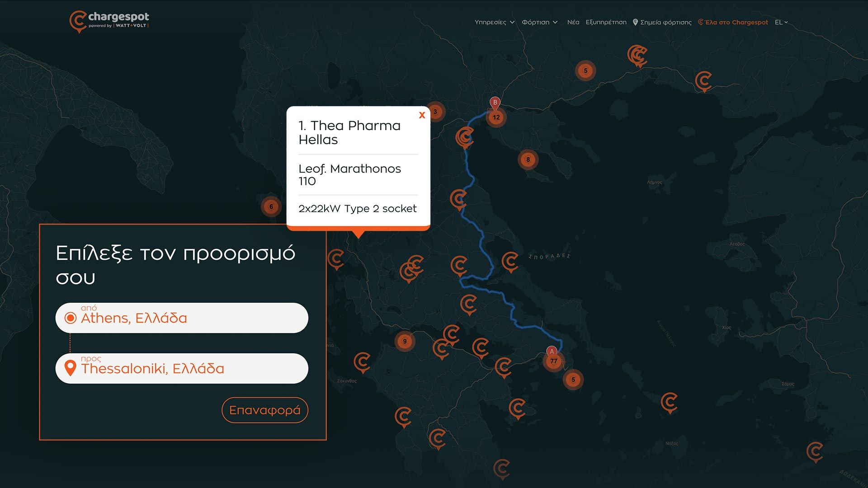
Task: Click the Chargespot logo
Action: pyautogui.click(x=109, y=21)
